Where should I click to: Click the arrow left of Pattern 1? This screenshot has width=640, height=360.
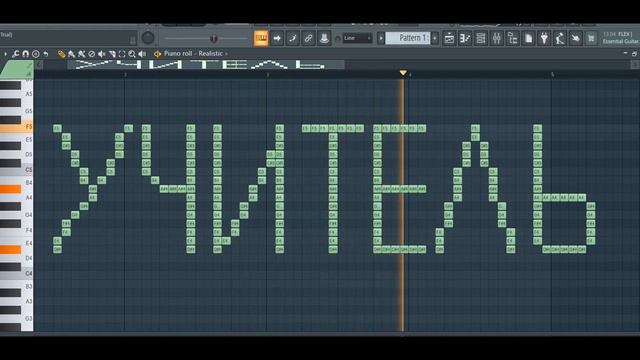tap(381, 38)
